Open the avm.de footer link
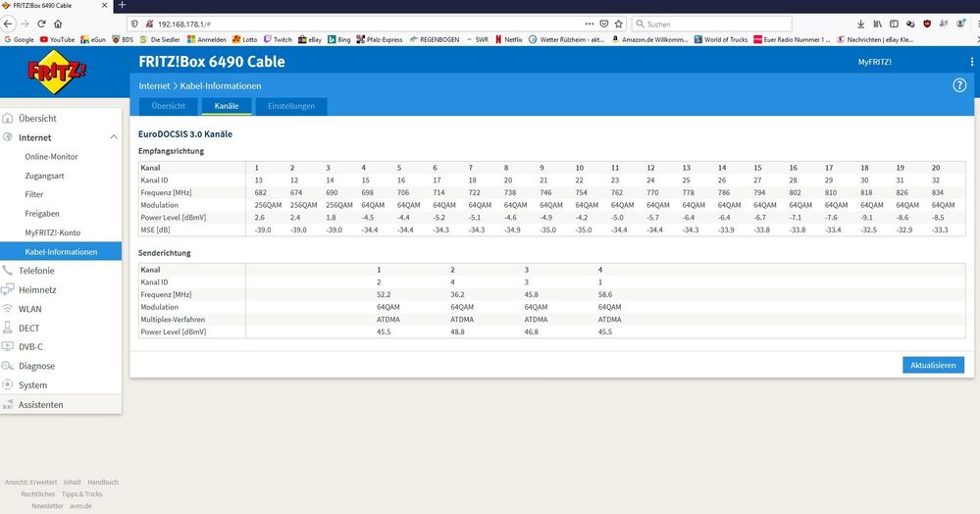This screenshot has height=514, width=980. (x=80, y=506)
